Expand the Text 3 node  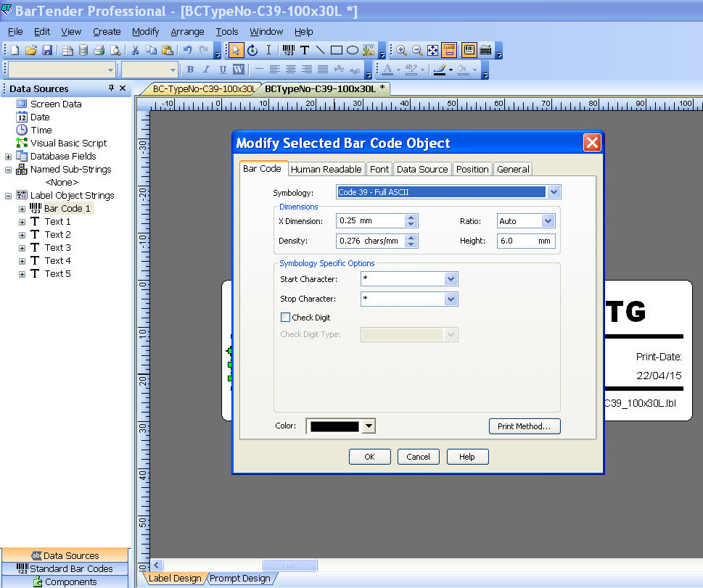22,248
